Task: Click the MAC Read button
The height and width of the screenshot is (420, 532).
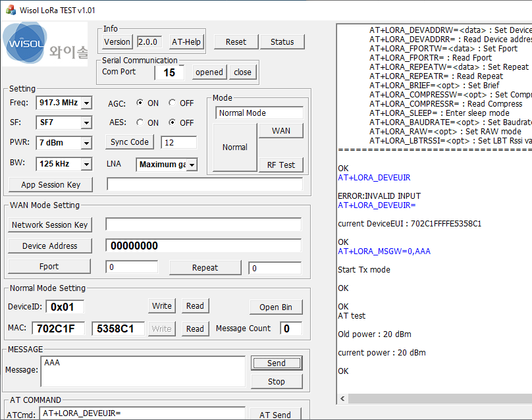Action: [195, 329]
